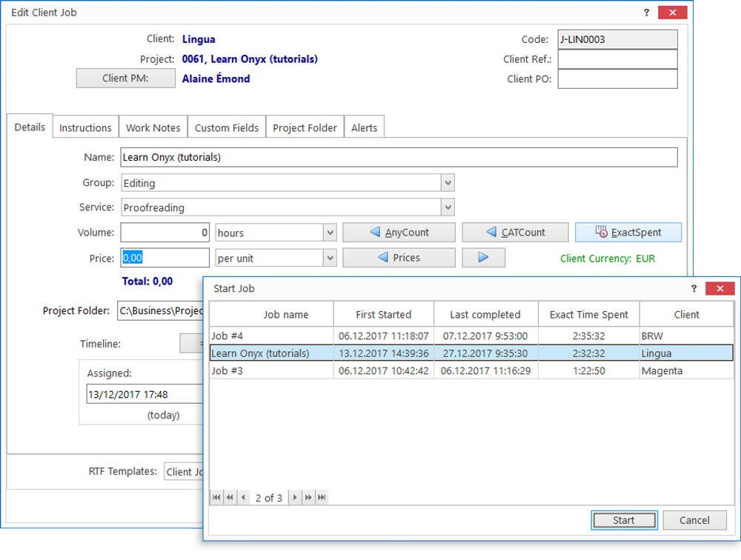Open the Work Notes tab
741x560 pixels.
pos(153,127)
